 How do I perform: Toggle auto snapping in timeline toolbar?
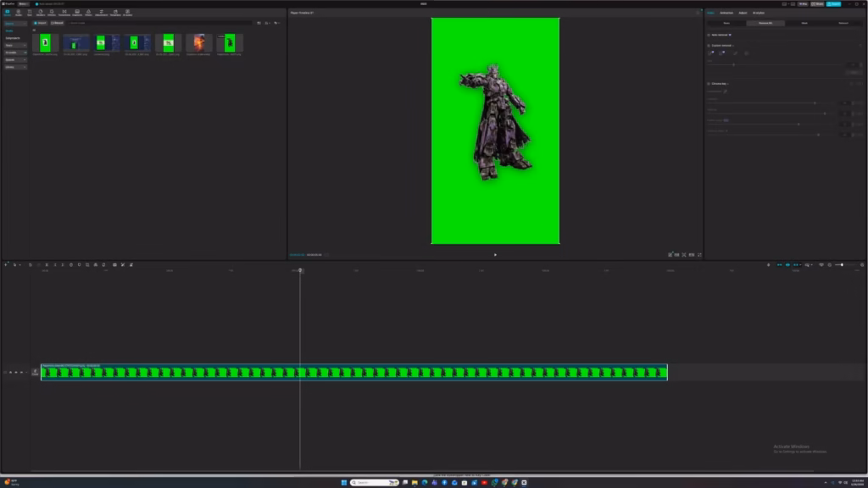787,265
